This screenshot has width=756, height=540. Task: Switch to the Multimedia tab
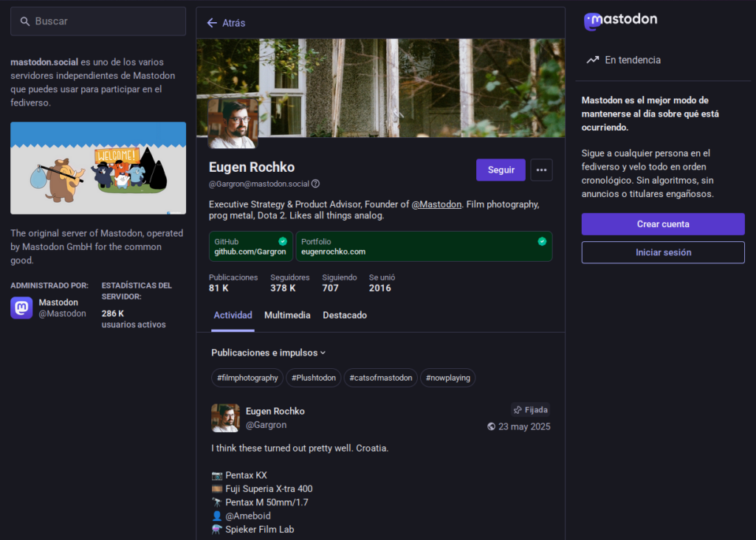coord(287,315)
